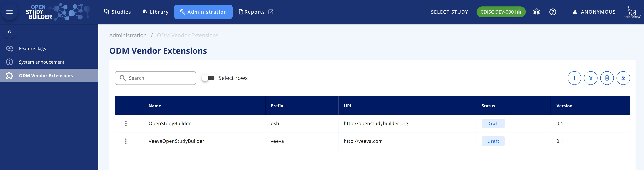Open the settings gear icon

tap(536, 12)
